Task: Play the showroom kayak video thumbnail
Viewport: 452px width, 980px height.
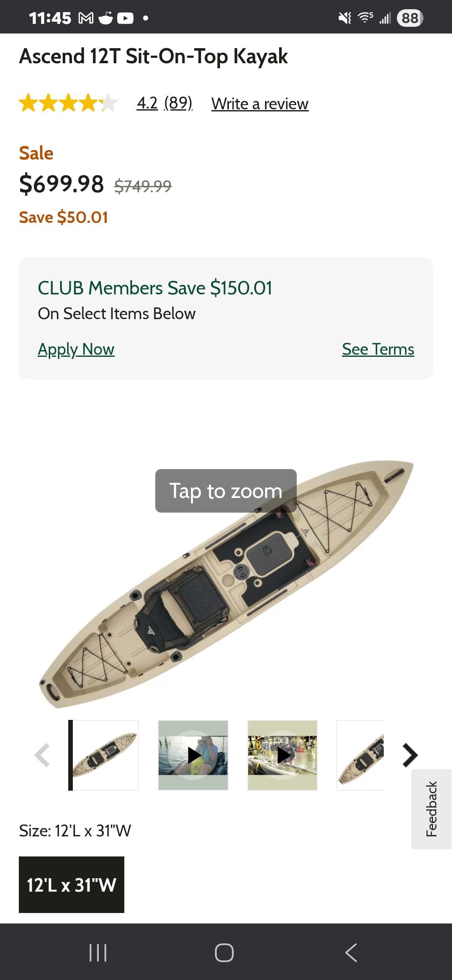Action: click(282, 755)
